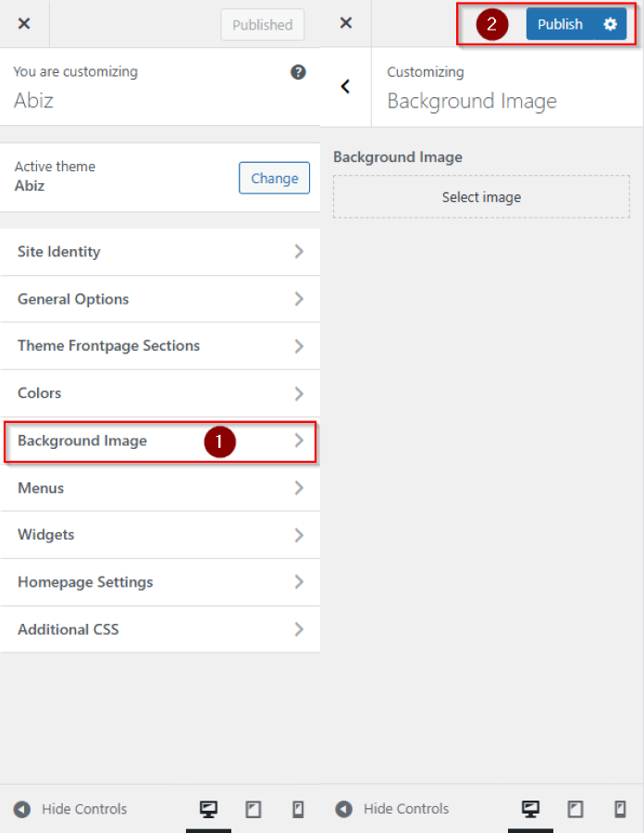
Task: Open the Colors section
Action: [x=160, y=393]
